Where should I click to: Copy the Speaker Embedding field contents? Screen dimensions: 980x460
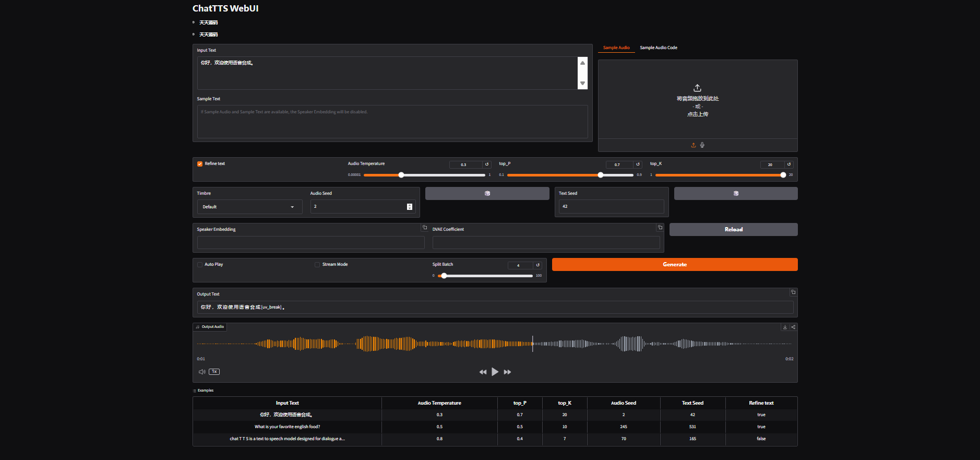coord(425,228)
